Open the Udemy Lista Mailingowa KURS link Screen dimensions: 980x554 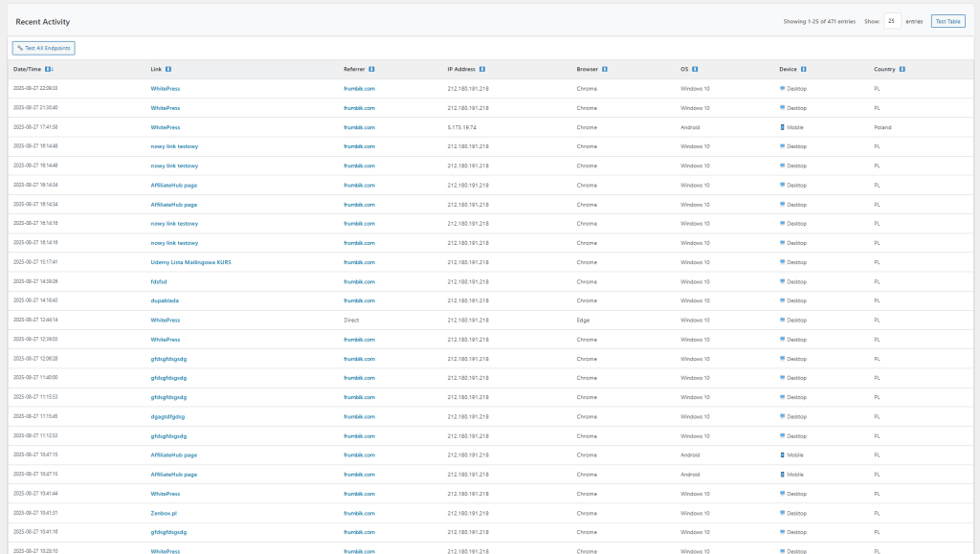click(x=190, y=262)
